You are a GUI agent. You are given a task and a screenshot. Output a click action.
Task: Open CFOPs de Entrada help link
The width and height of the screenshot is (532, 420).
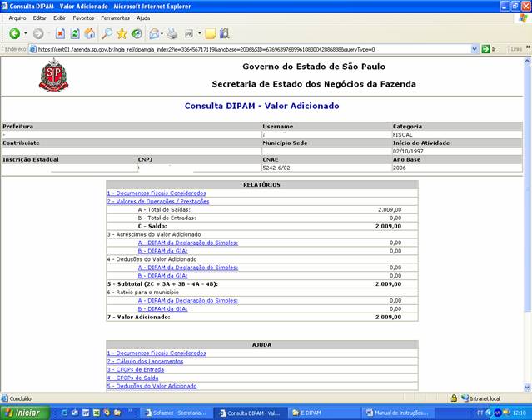[137, 369]
